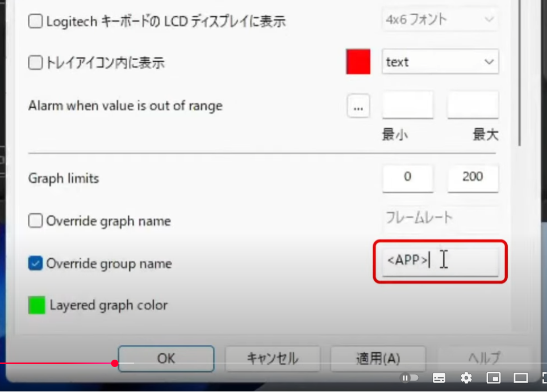547x392 pixels.
Task: Open video player settings gear
Action: click(466, 378)
